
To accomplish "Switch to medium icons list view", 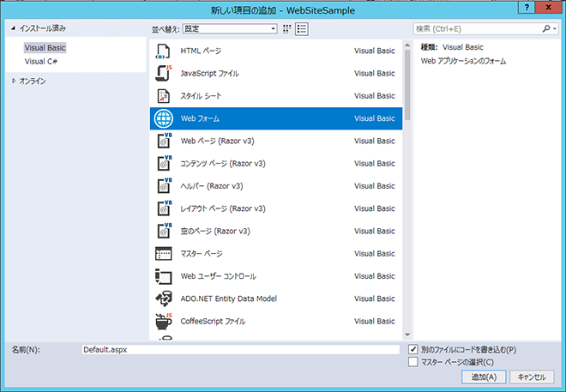I will coord(302,29).
